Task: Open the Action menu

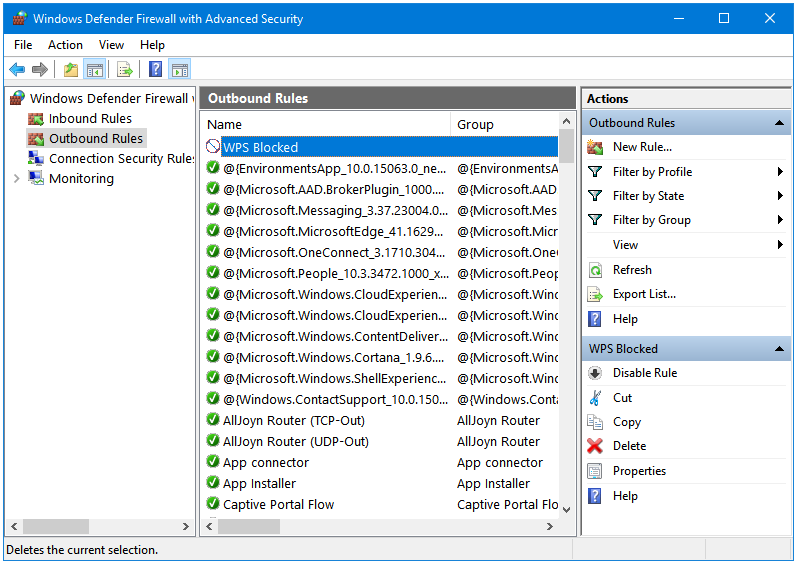Action: coord(65,45)
